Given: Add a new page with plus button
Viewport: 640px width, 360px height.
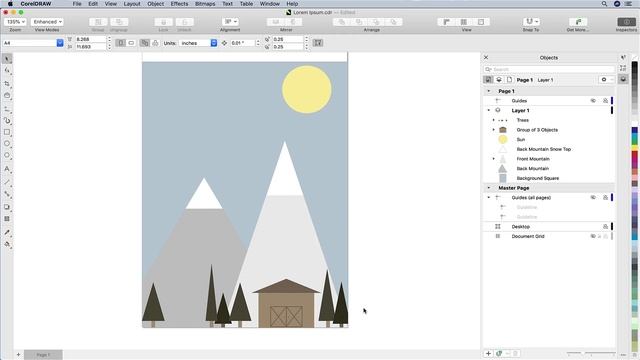Looking at the screenshot, I should coord(18,355).
